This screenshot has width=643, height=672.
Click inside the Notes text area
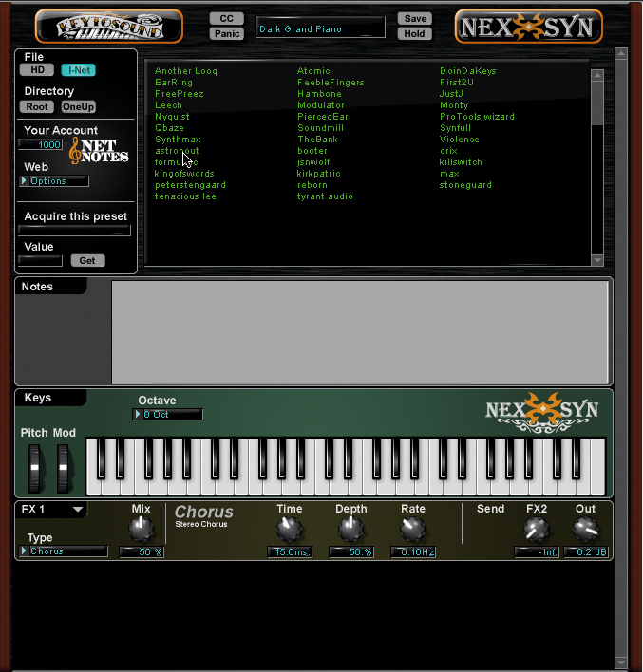coord(360,331)
